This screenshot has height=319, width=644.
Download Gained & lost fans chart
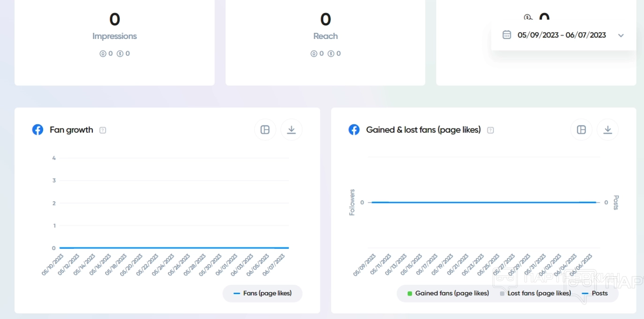click(x=607, y=130)
